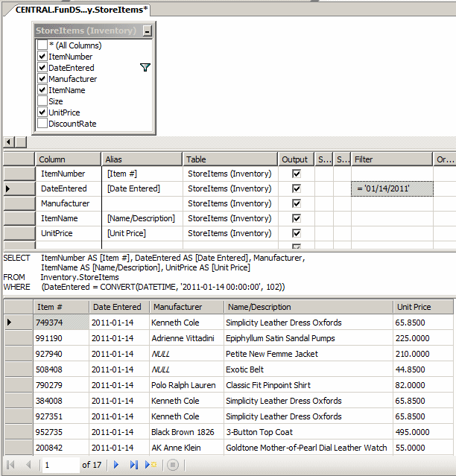Select the CENTRAL.FunDS...y.StoreItems* tab
456x476 pixels.
[81, 10]
